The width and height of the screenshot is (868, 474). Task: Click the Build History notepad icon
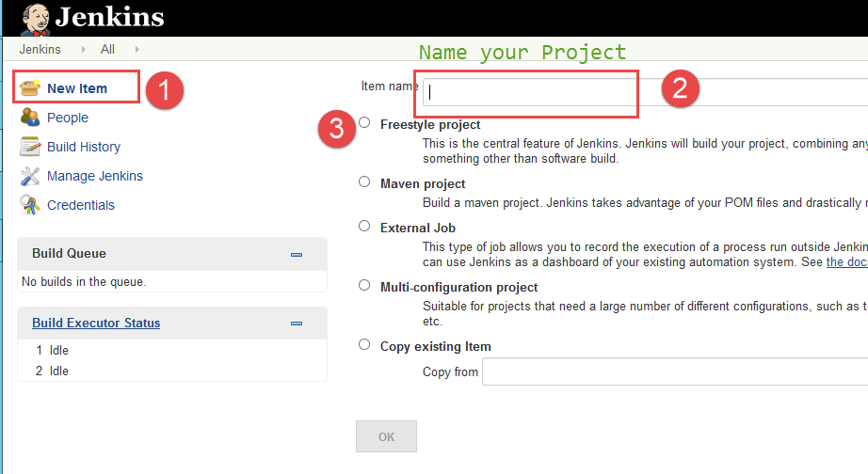pos(30,147)
